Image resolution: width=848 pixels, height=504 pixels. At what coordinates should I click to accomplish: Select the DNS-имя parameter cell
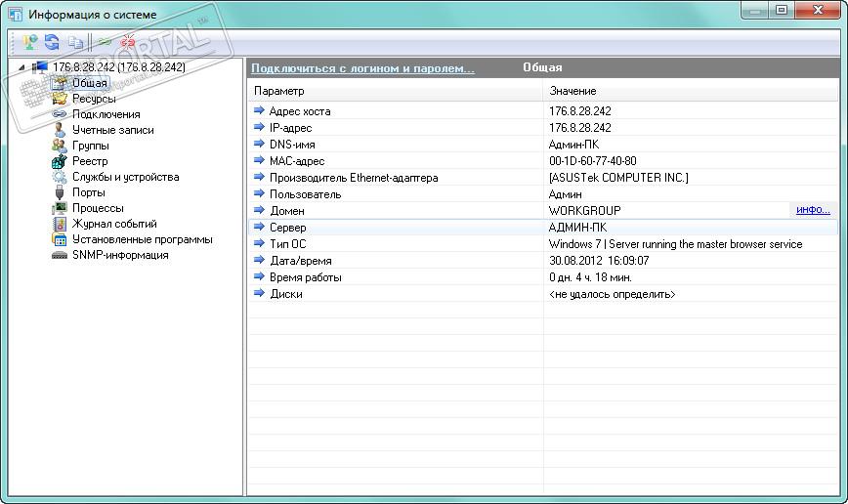[396, 145]
